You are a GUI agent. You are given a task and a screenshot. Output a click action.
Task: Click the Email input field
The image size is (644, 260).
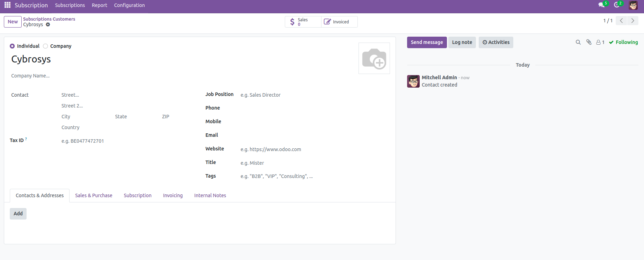[x=314, y=136]
